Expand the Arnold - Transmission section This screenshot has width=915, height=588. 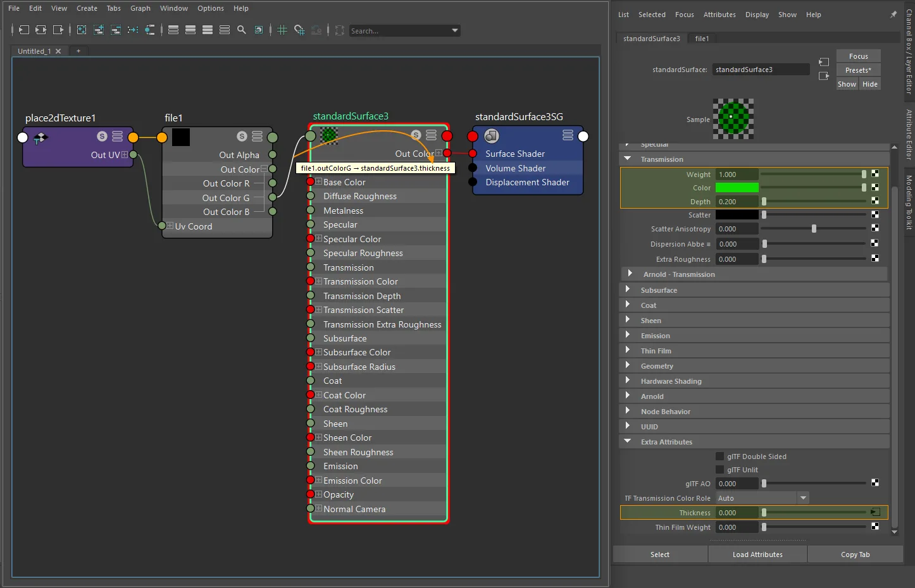pos(630,274)
